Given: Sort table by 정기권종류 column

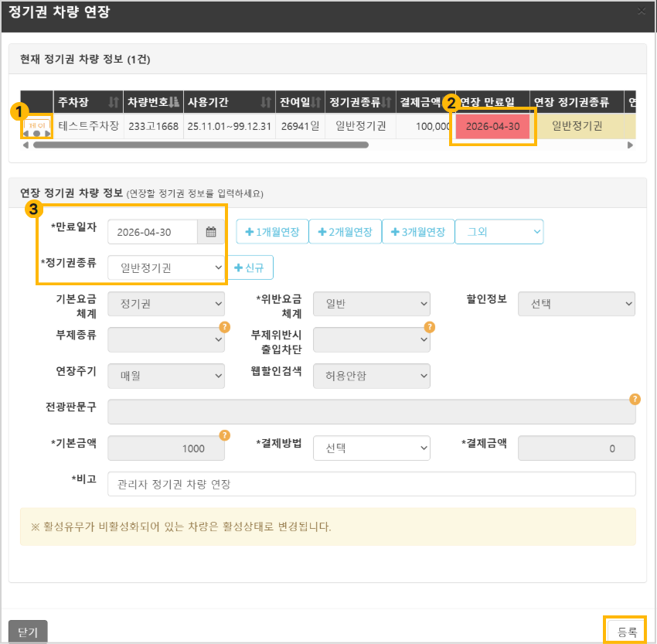Looking at the screenshot, I should tap(386, 102).
